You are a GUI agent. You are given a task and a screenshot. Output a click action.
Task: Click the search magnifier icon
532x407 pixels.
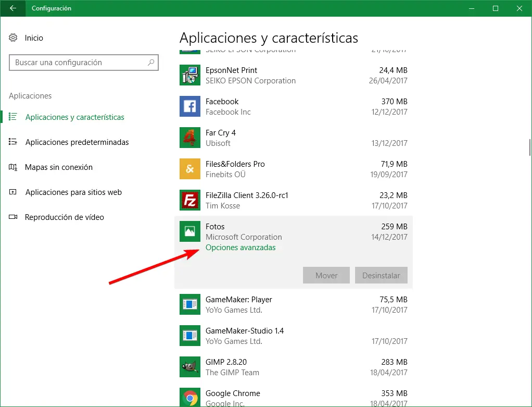(151, 63)
